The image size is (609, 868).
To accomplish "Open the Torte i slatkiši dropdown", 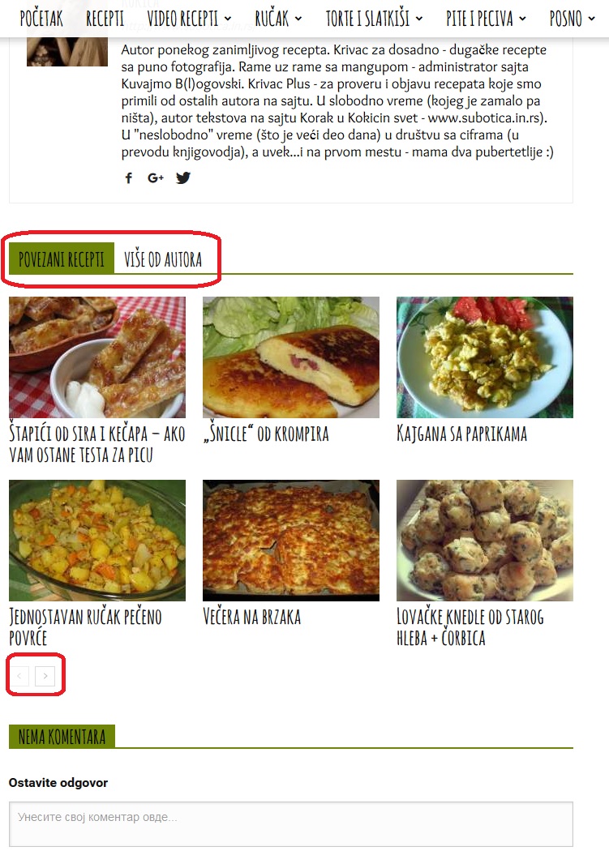I will click(374, 19).
